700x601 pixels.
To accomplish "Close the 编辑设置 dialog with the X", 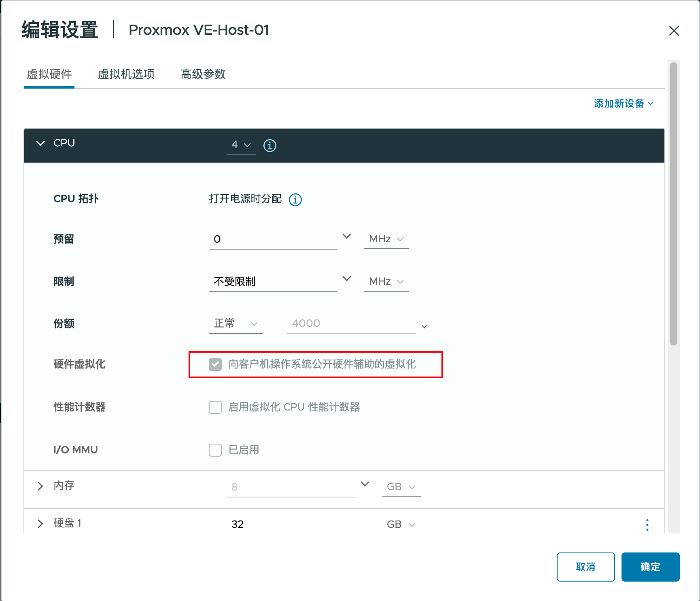I will coord(674,31).
